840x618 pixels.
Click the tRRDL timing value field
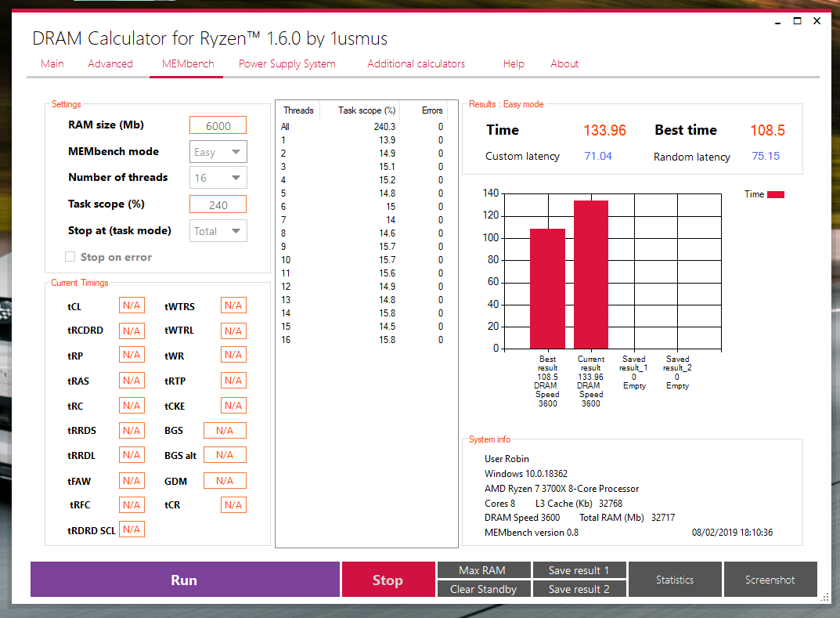pyautogui.click(x=132, y=455)
